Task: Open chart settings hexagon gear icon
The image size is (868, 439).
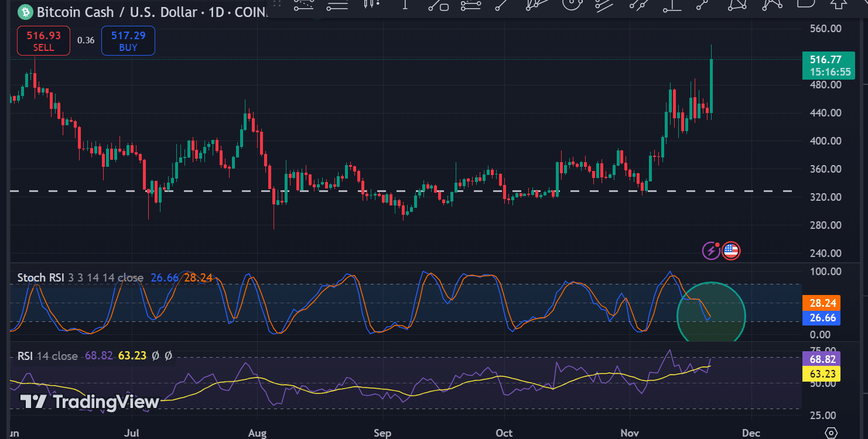Action: tap(831, 433)
